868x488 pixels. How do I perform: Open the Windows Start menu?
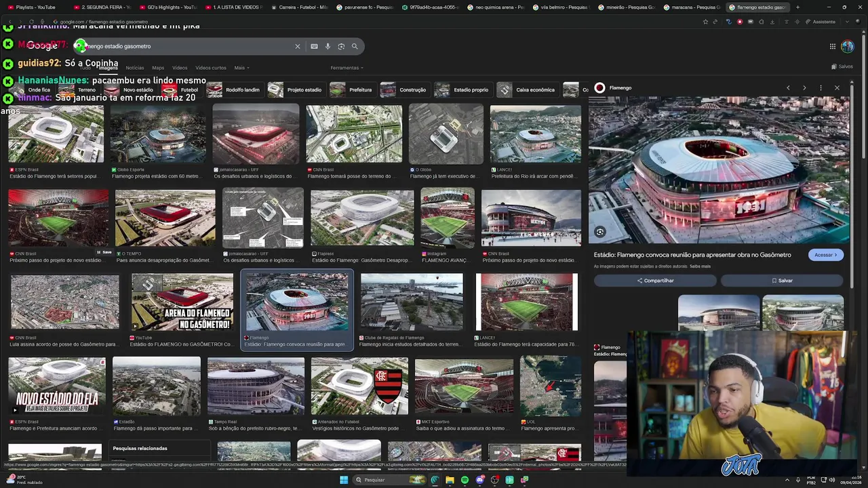pyautogui.click(x=344, y=480)
